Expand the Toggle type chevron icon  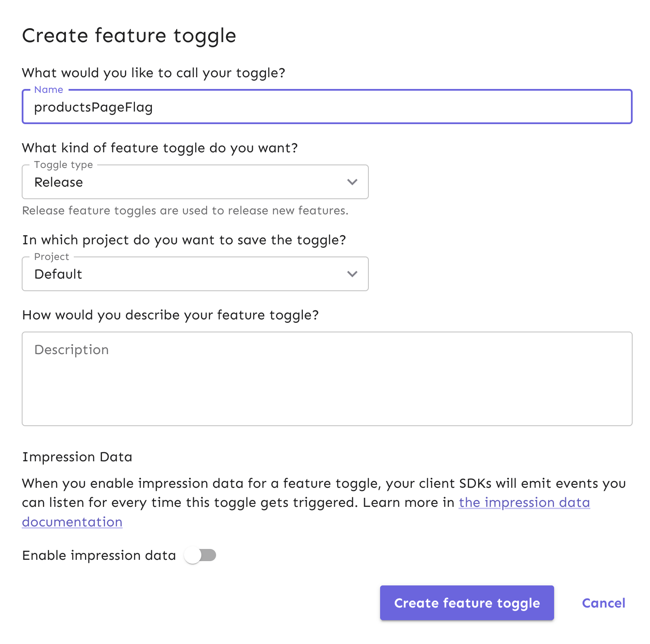[x=352, y=182]
